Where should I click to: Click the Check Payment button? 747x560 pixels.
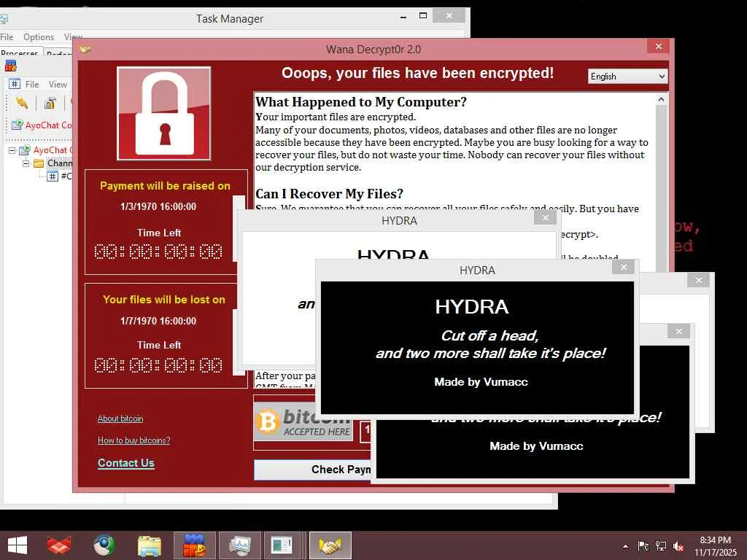click(312, 470)
